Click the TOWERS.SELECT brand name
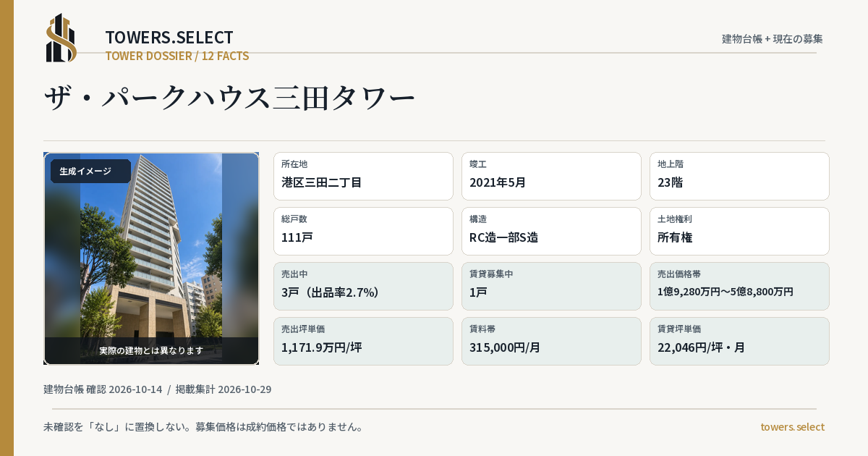The width and height of the screenshot is (868, 456). coord(169,38)
